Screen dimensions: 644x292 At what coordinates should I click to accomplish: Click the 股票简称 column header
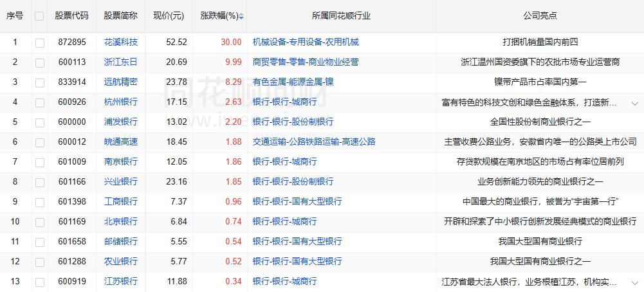point(121,16)
